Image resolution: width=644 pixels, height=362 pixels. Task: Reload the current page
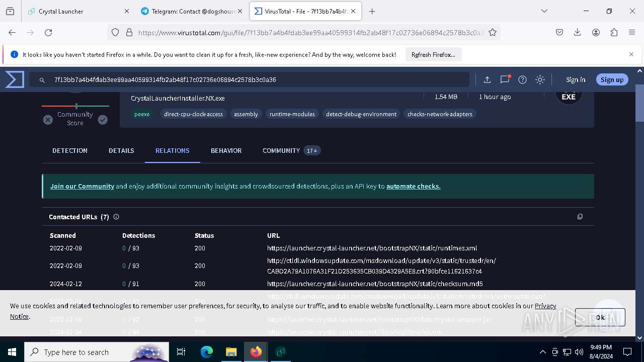[48, 32]
